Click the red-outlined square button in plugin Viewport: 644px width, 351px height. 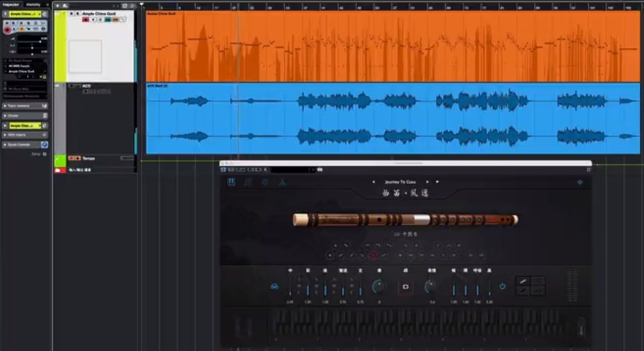[406, 287]
